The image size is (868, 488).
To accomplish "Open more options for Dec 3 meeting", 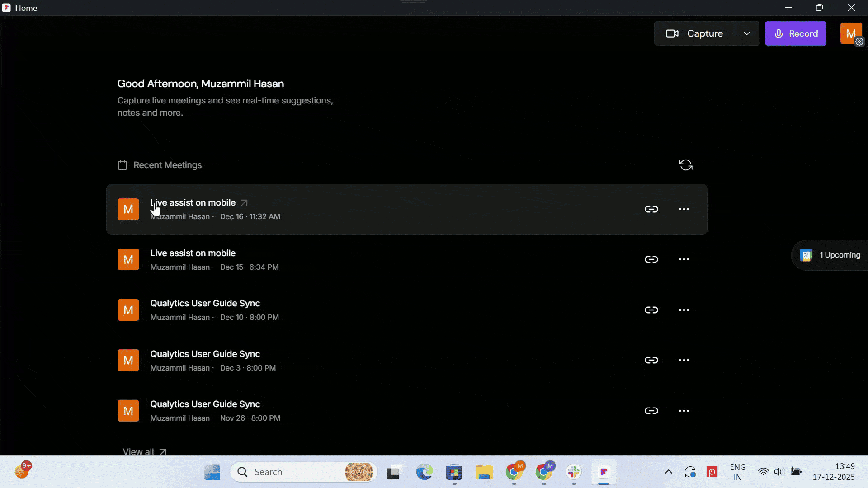I will coord(684,360).
